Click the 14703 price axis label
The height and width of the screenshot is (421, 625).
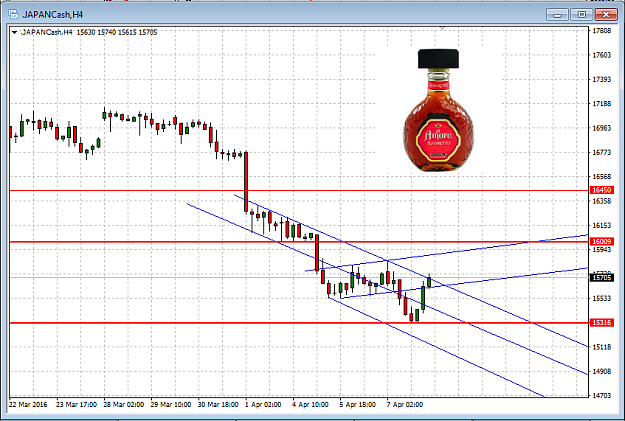coord(601,395)
